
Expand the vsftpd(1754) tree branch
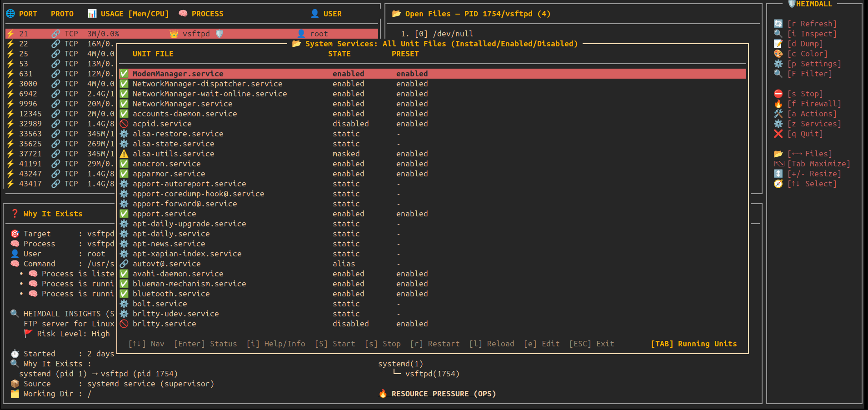(x=432, y=374)
